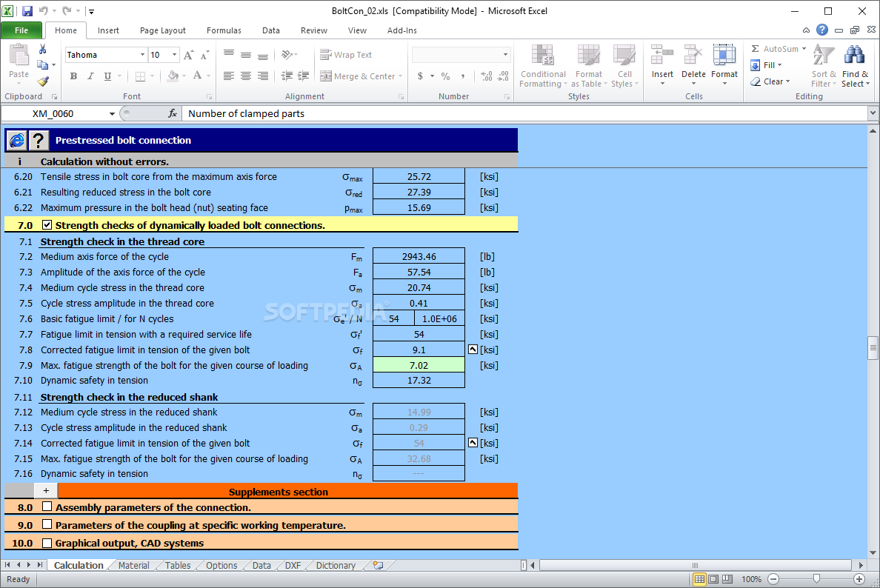
Task: Toggle the button beside row 7.8 ksi
Action: pos(473,350)
